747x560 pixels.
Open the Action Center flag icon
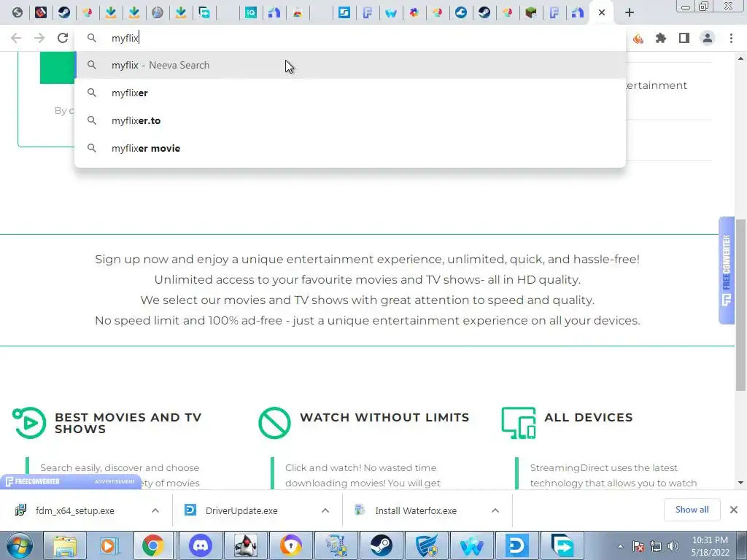(x=638, y=546)
